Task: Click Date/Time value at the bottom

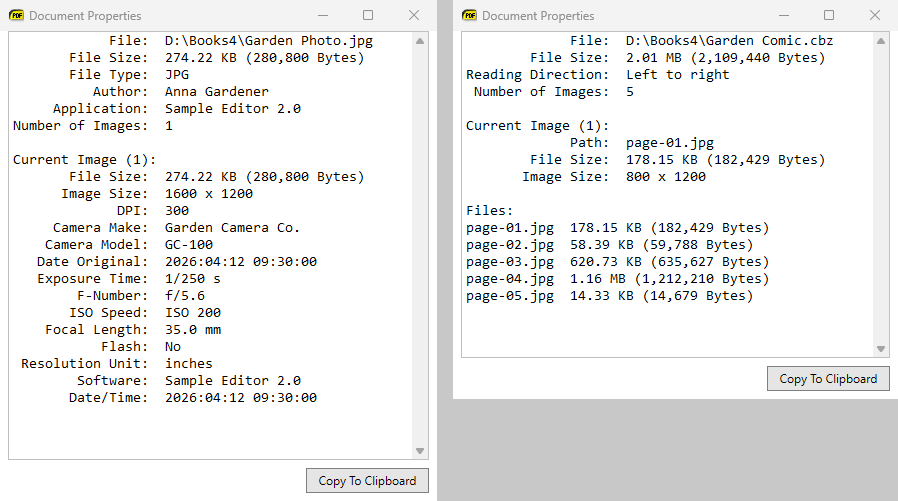Action: click(241, 398)
